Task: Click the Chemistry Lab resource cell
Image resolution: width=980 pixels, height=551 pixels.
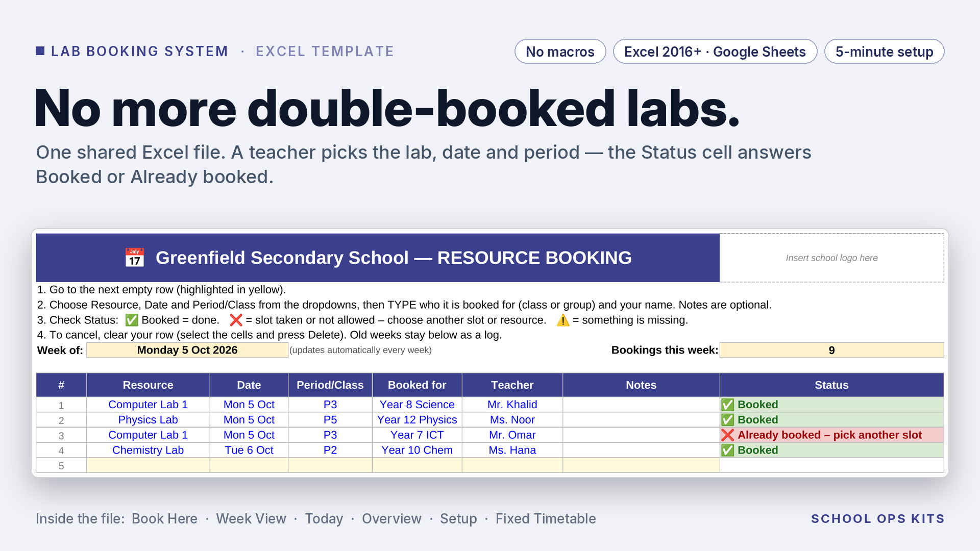Action: [x=148, y=450]
